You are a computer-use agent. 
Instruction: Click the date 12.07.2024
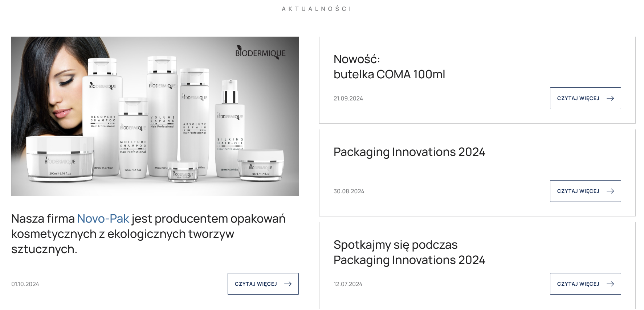(348, 284)
